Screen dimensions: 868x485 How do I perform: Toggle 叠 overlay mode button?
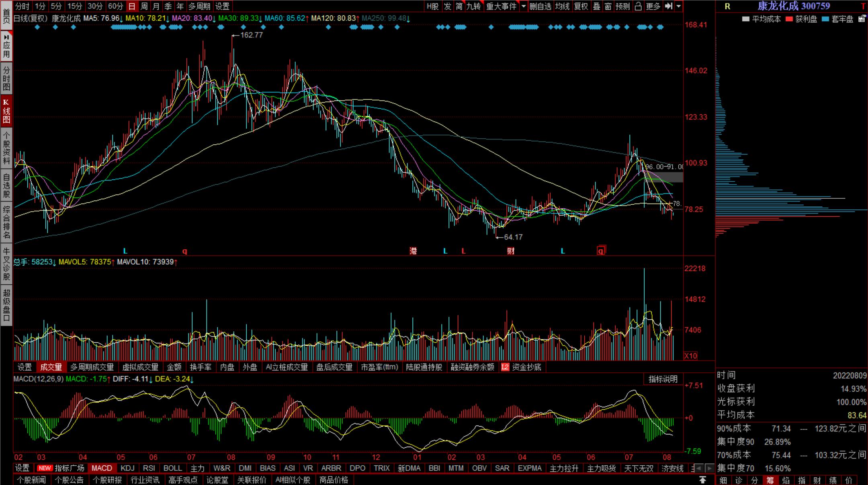596,6
